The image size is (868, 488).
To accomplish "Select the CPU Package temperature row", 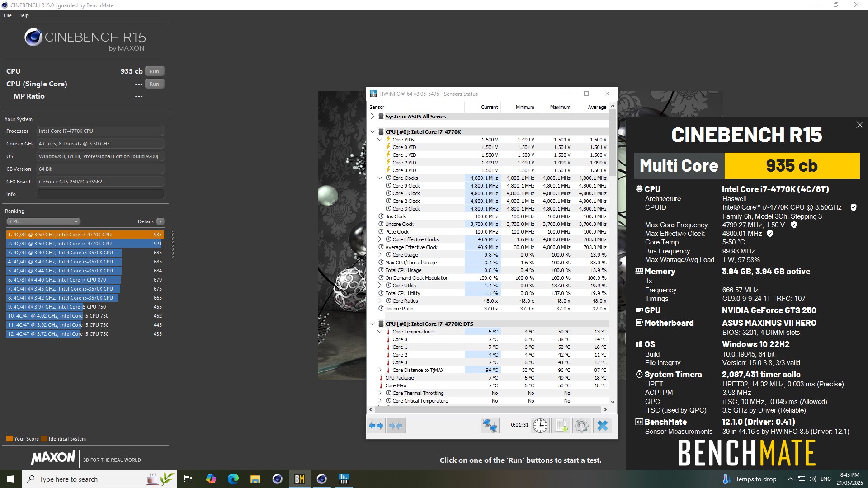I will [488, 378].
